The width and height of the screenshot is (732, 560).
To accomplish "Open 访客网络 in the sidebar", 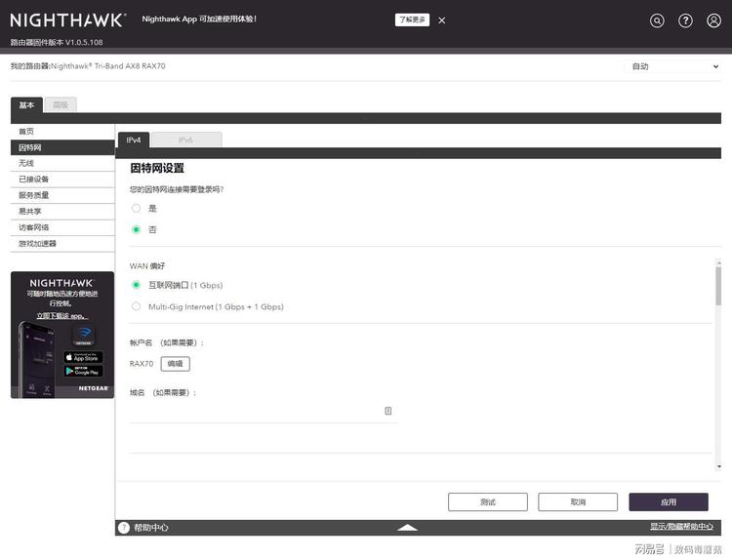I will point(62,227).
